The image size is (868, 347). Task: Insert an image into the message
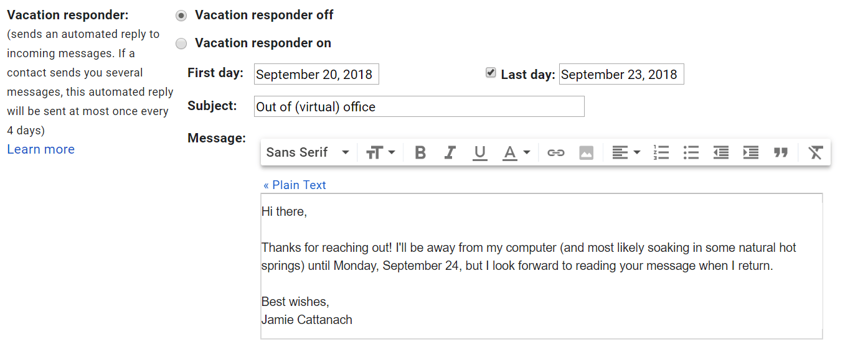586,152
